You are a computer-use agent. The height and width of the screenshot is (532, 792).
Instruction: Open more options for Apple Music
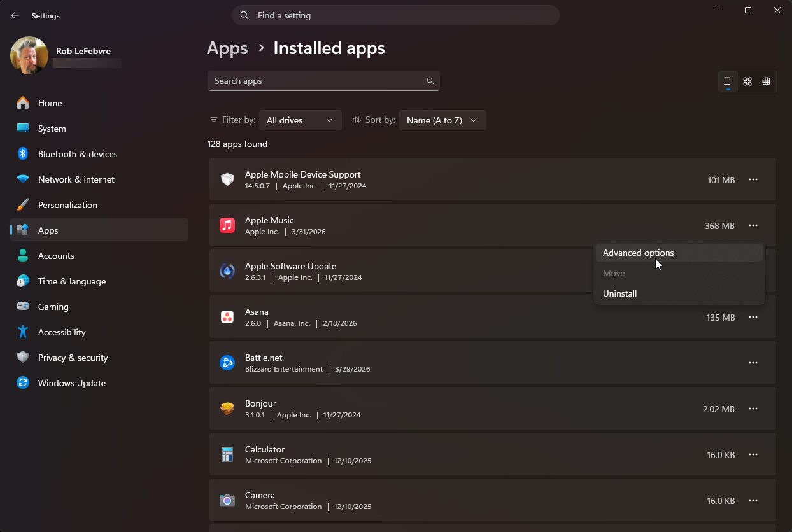[753, 226]
